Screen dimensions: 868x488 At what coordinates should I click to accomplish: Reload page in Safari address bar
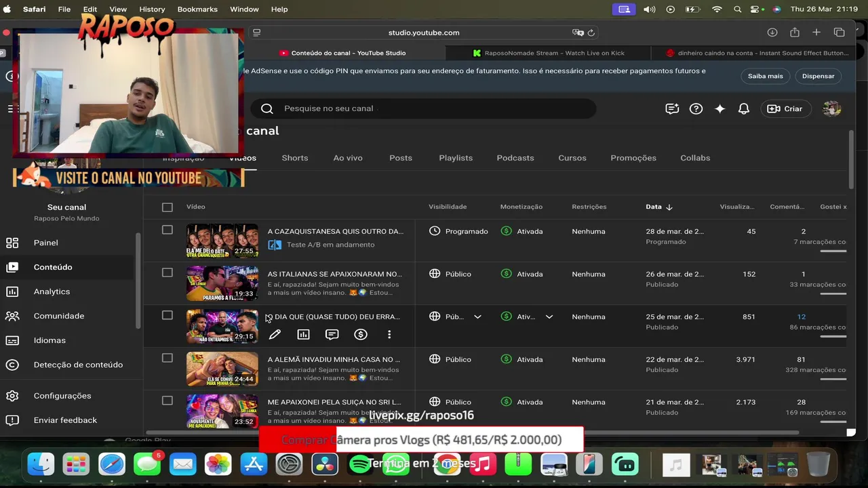coord(591,33)
